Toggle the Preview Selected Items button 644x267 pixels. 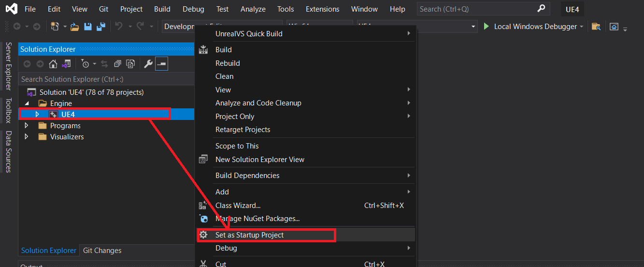click(161, 64)
